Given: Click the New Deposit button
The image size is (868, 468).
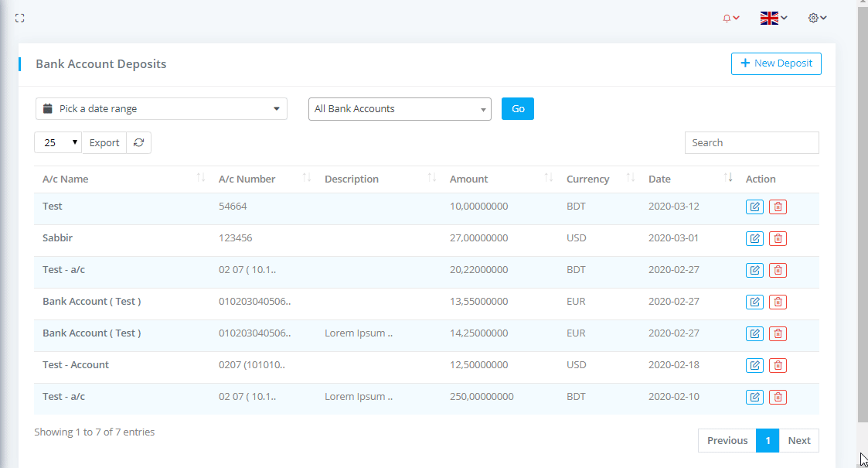Looking at the screenshot, I should (x=776, y=63).
